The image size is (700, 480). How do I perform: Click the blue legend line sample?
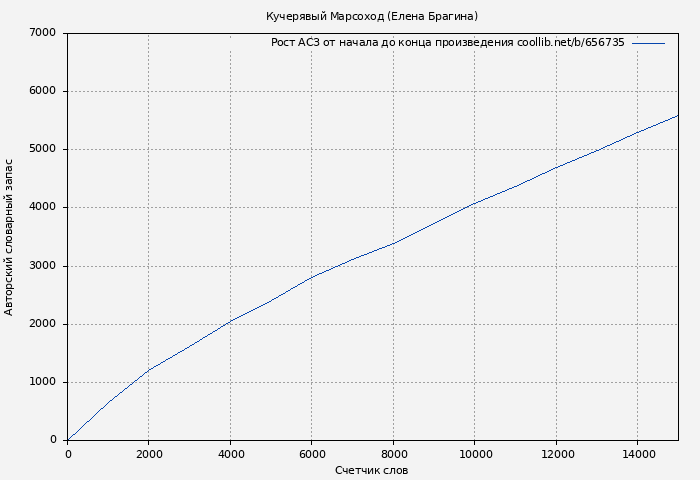648,43
